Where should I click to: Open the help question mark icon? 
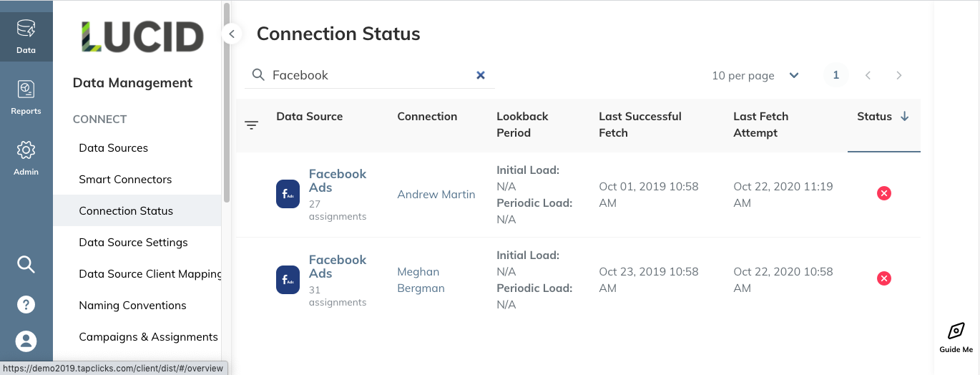coord(26,304)
